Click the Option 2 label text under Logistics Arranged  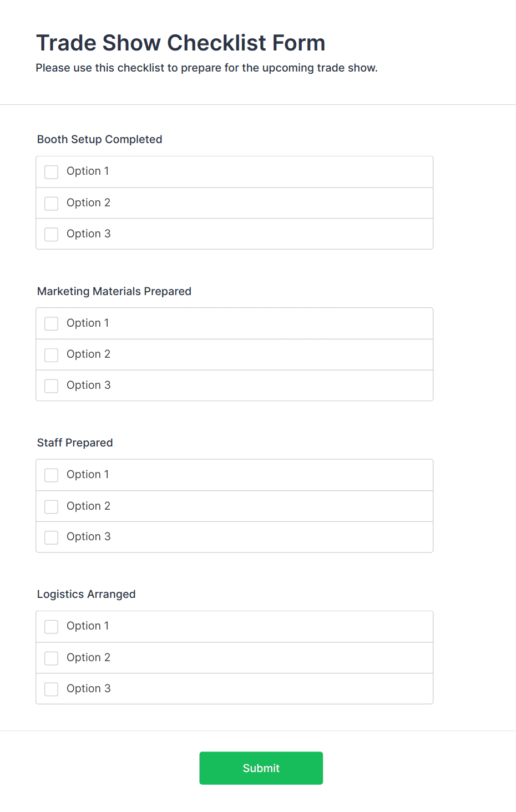88,657
